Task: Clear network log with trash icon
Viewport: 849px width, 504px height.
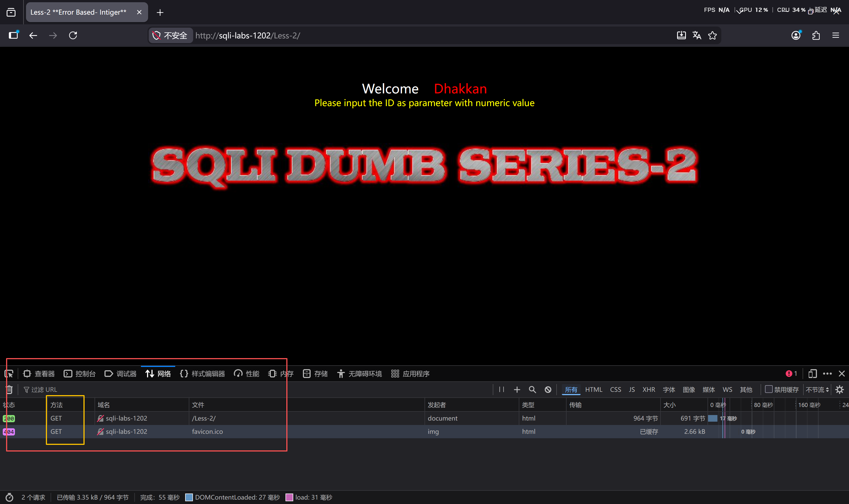Action: pyautogui.click(x=9, y=390)
